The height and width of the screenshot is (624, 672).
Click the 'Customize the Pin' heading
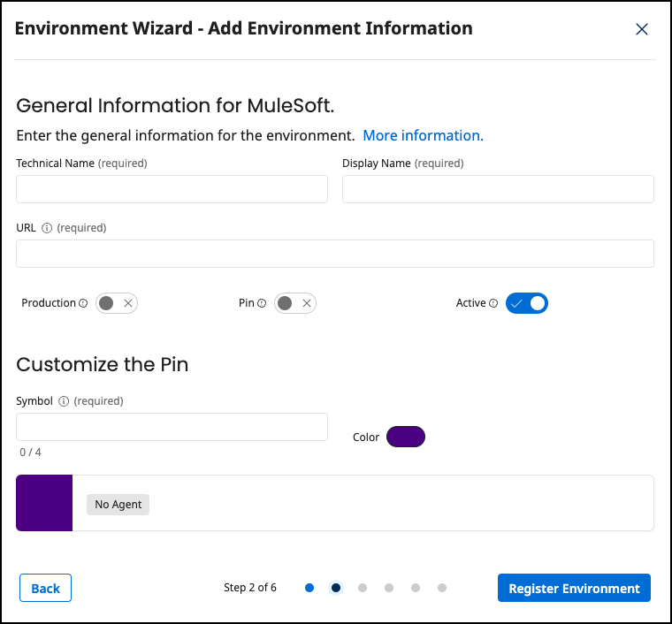[102, 365]
